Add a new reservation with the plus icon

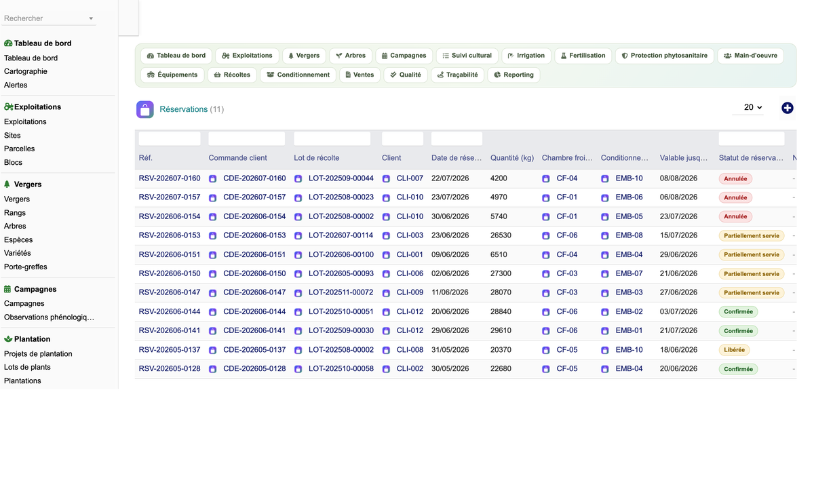coord(787,108)
